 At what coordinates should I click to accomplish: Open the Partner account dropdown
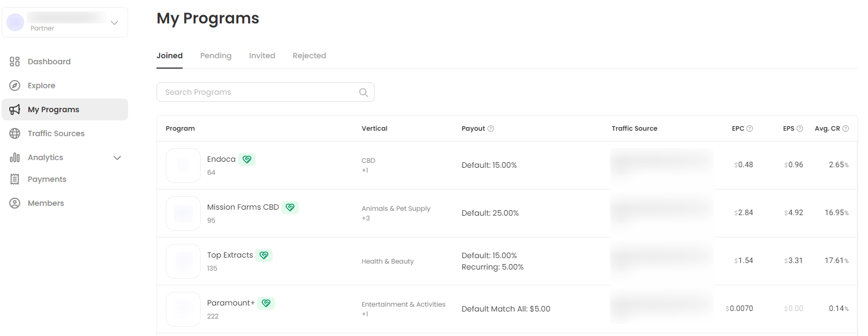[x=114, y=23]
